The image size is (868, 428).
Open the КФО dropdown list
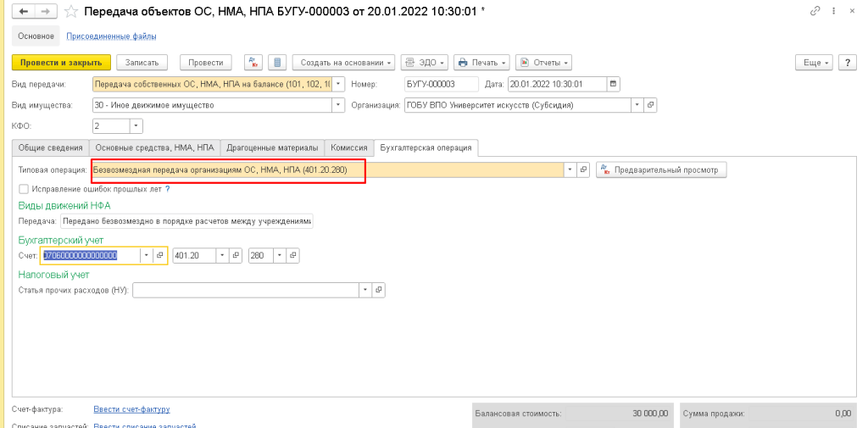click(x=135, y=126)
